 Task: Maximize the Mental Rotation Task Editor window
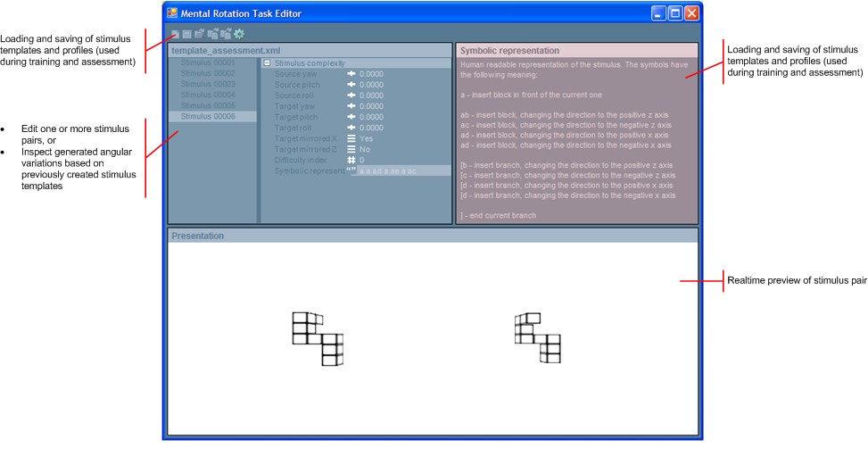pyautogui.click(x=675, y=13)
